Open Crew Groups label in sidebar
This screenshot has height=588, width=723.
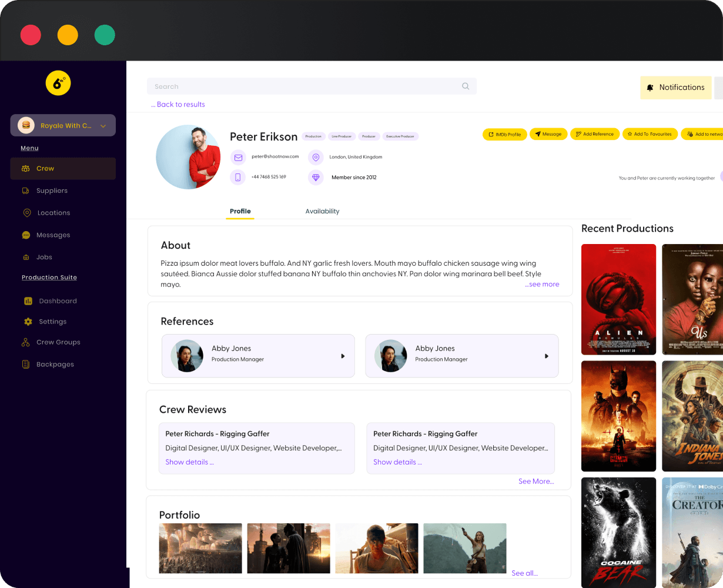58,342
